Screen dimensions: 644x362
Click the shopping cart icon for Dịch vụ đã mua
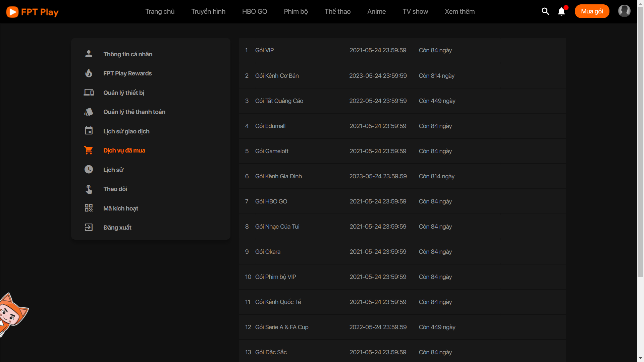[x=89, y=150]
